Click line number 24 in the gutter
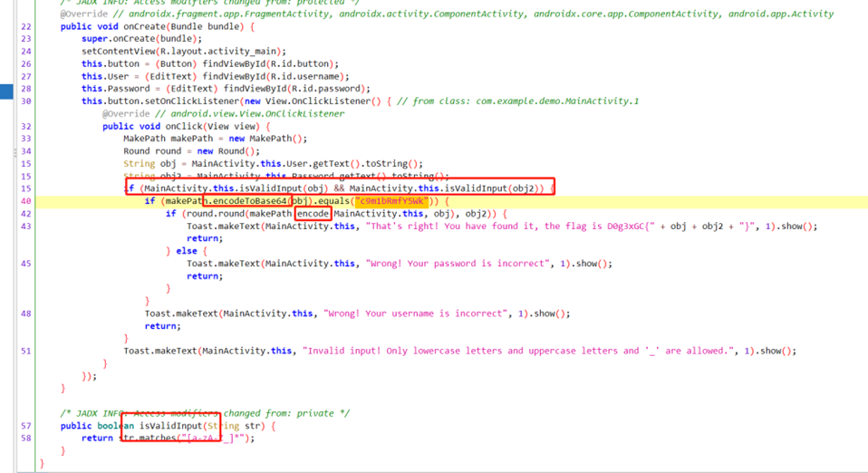Screen dimensions: 868x473 coord(26,52)
